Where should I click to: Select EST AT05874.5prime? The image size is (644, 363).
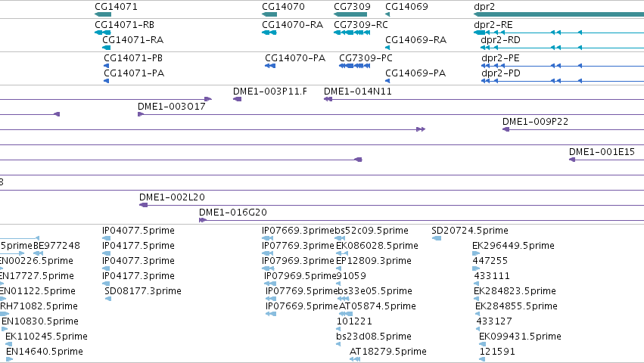click(x=378, y=306)
